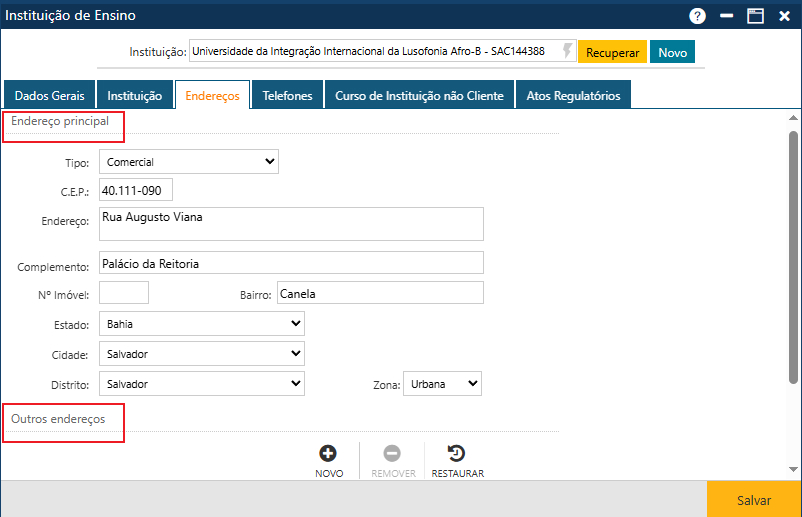Select the Endereços tab

point(212,95)
